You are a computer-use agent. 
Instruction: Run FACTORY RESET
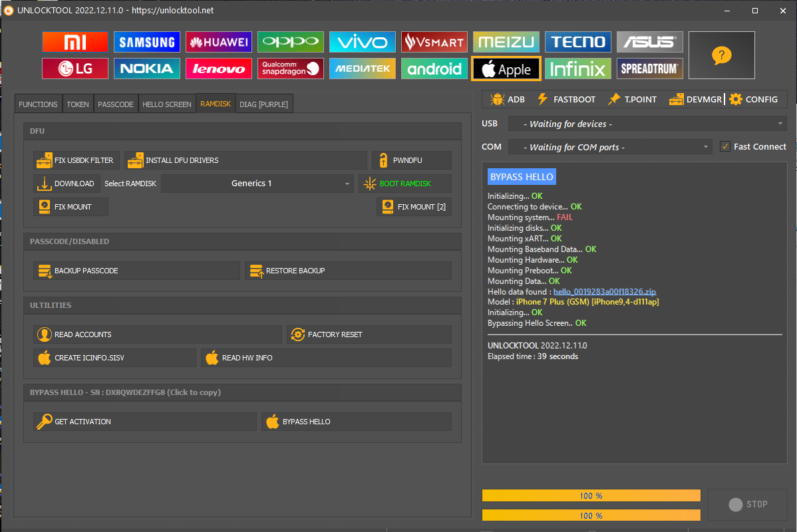point(369,335)
